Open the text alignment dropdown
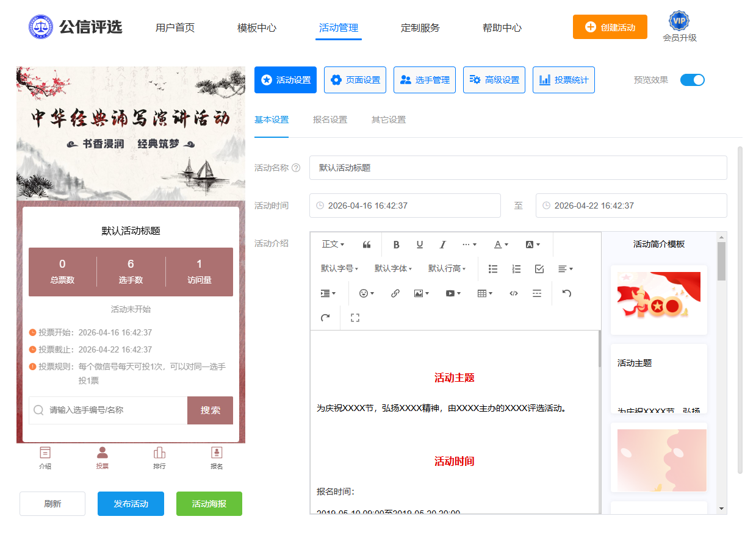Screen dimensions: 756x533 (x=566, y=269)
